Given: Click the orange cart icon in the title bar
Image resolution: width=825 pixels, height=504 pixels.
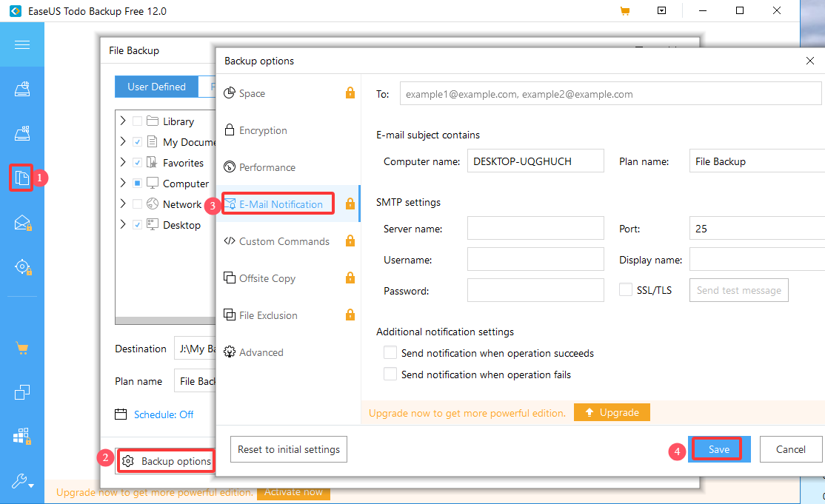Looking at the screenshot, I should pos(625,11).
